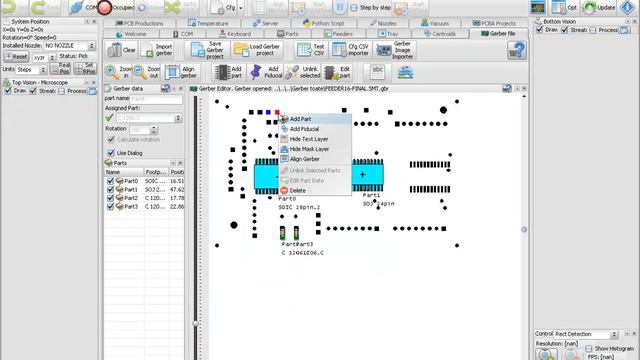Click the Zoom out magnifier

click(x=146, y=72)
